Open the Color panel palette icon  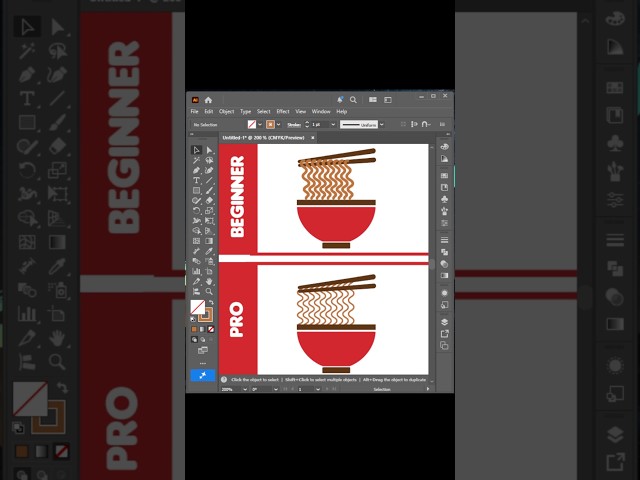(x=444, y=147)
